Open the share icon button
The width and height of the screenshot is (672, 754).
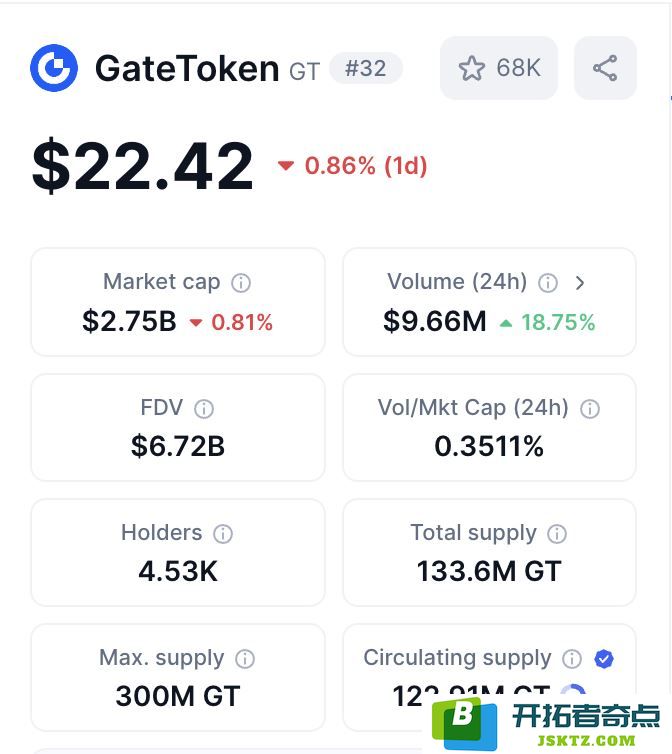pyautogui.click(x=605, y=68)
